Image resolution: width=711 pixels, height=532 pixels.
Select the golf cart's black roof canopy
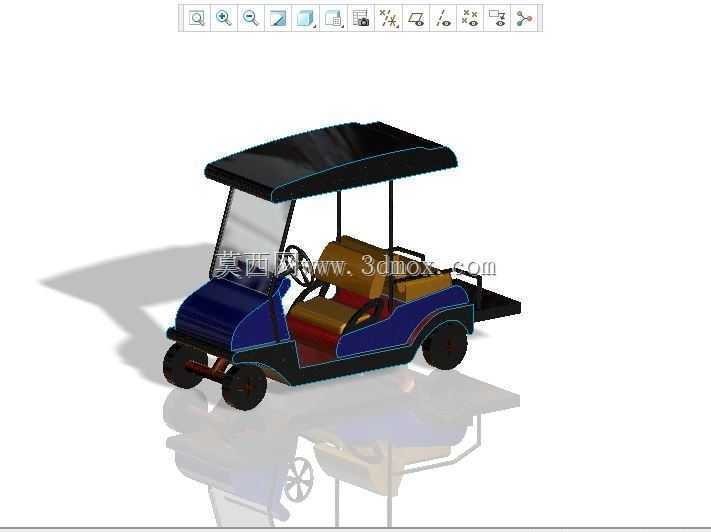(330, 159)
